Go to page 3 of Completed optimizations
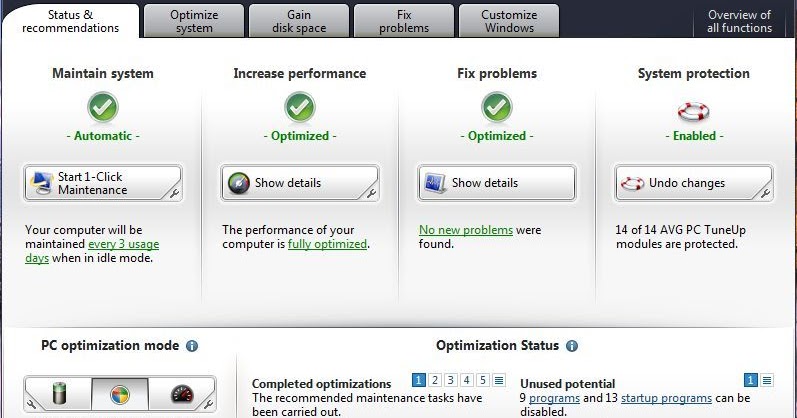 (450, 380)
